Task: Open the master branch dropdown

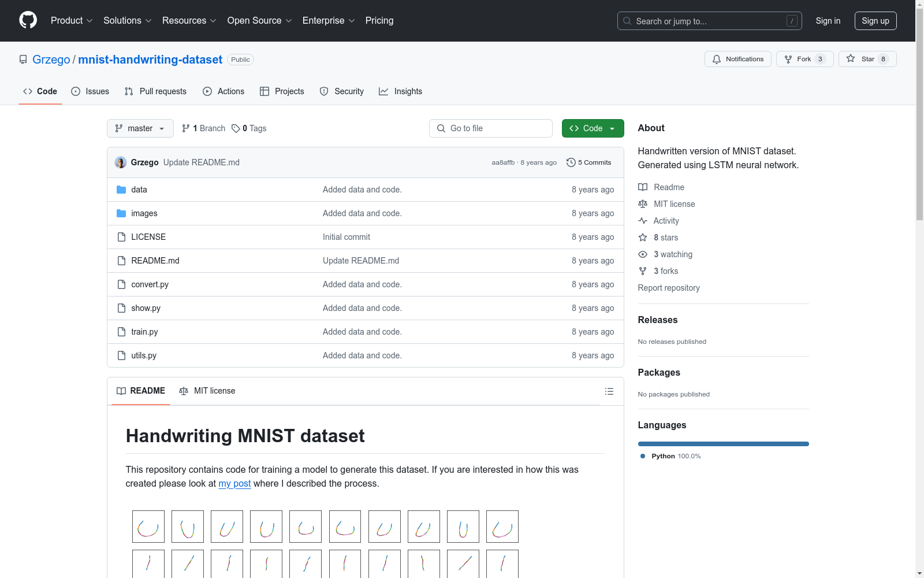Action: click(x=140, y=128)
